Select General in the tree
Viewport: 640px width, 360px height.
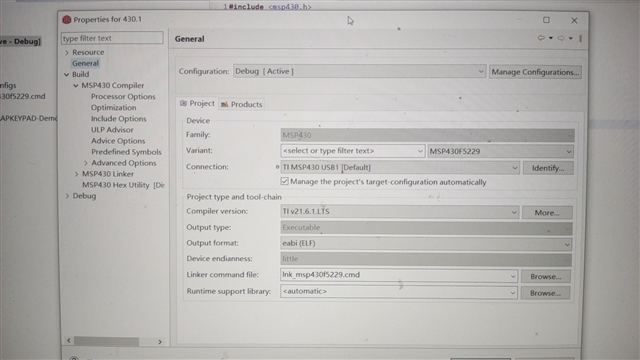coord(85,63)
